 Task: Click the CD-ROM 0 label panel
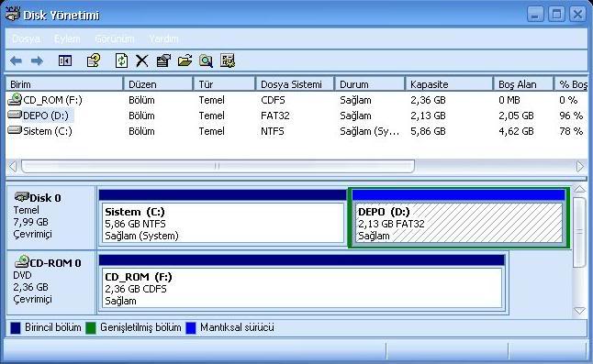tap(51, 282)
